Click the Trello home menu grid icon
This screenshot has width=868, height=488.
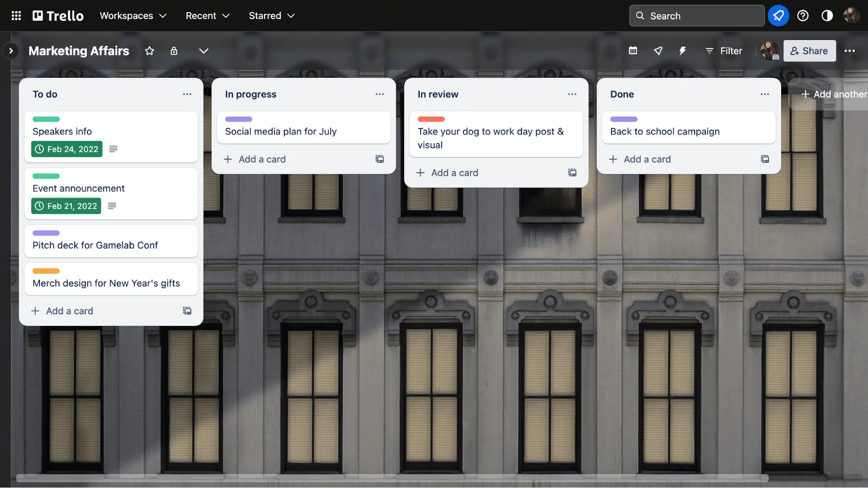[x=16, y=16]
